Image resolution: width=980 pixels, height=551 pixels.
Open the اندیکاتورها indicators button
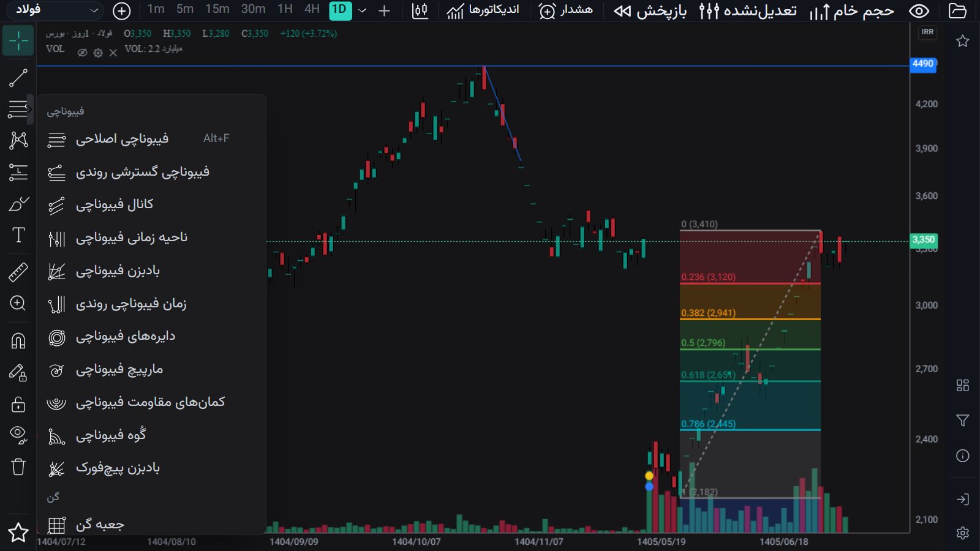[483, 10]
